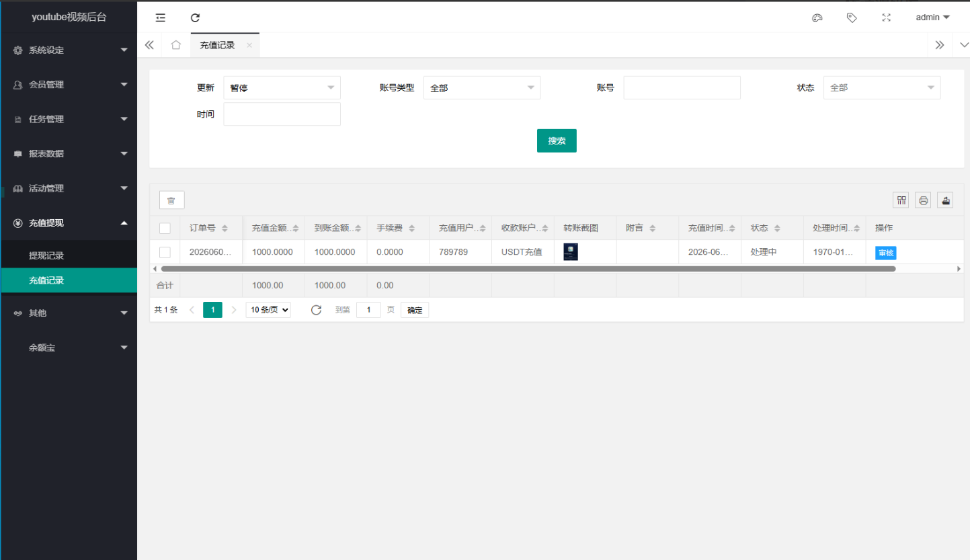Refresh the page using the top reload icon
Viewport: 970px width, 560px height.
(x=195, y=17)
